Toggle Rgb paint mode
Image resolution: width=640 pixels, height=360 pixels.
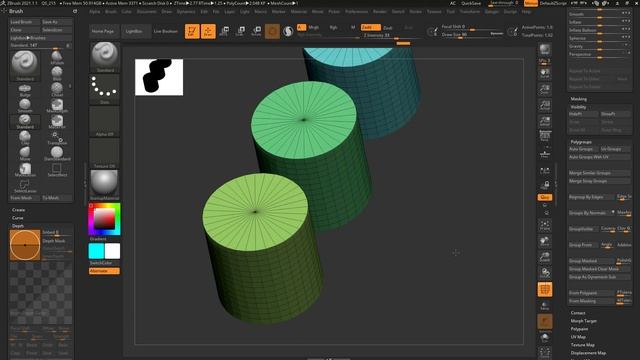click(333, 27)
